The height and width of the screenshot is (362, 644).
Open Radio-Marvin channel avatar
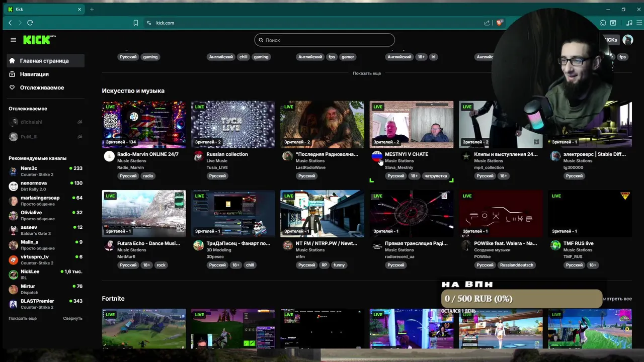(109, 156)
